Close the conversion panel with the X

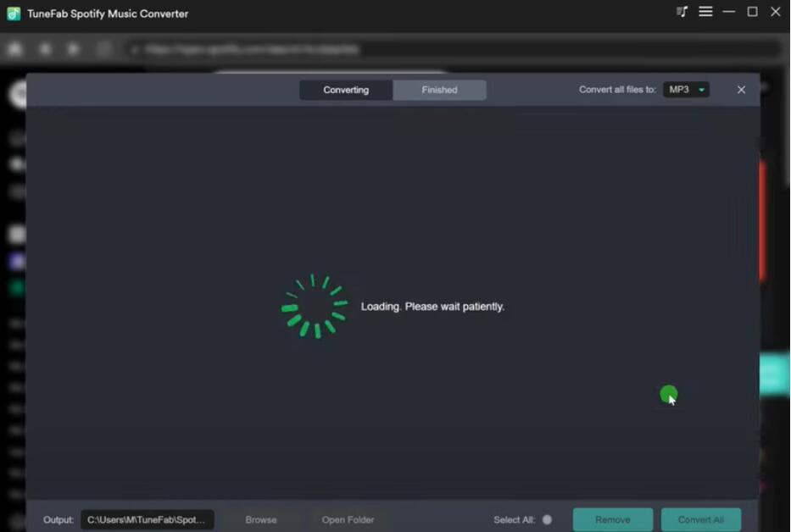click(741, 90)
